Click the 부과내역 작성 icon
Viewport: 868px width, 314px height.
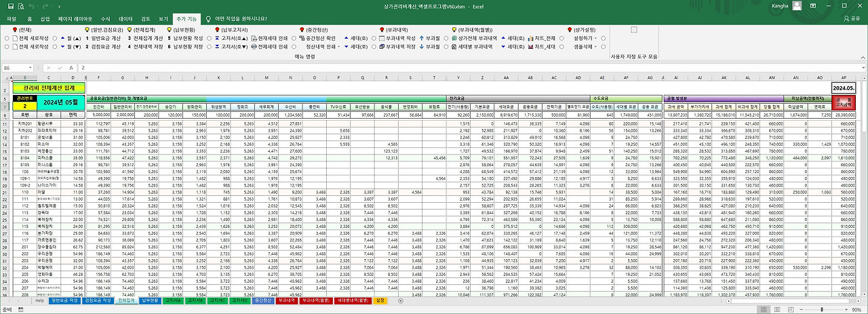[381, 39]
